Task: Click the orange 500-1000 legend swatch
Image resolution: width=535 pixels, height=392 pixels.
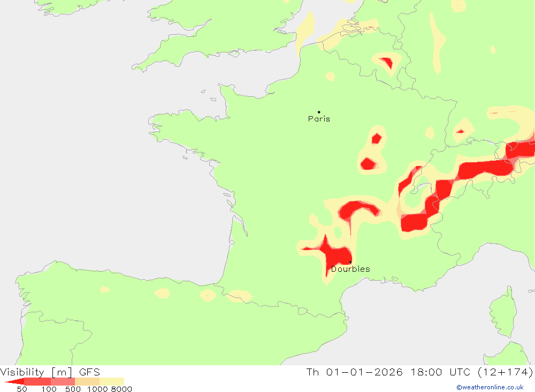Action: pos(87,381)
